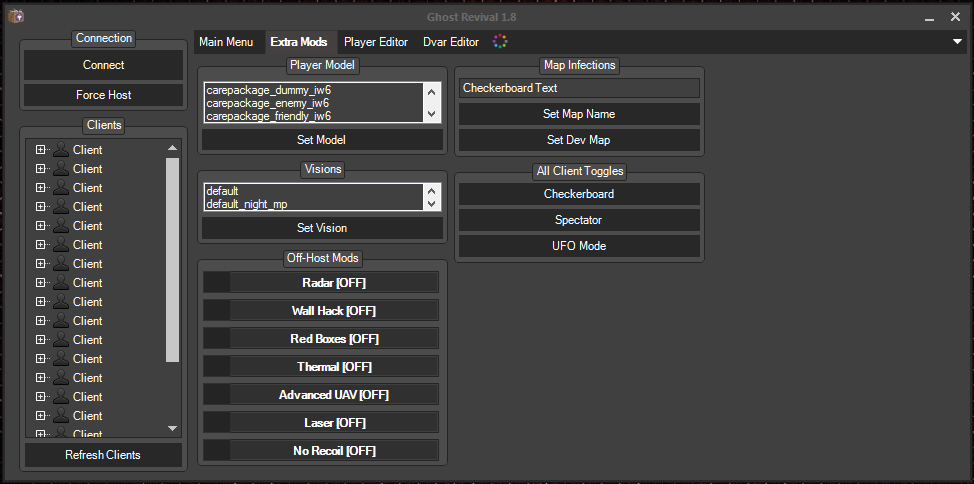
Task: Click the first client's user avatar icon
Action: [61, 150]
